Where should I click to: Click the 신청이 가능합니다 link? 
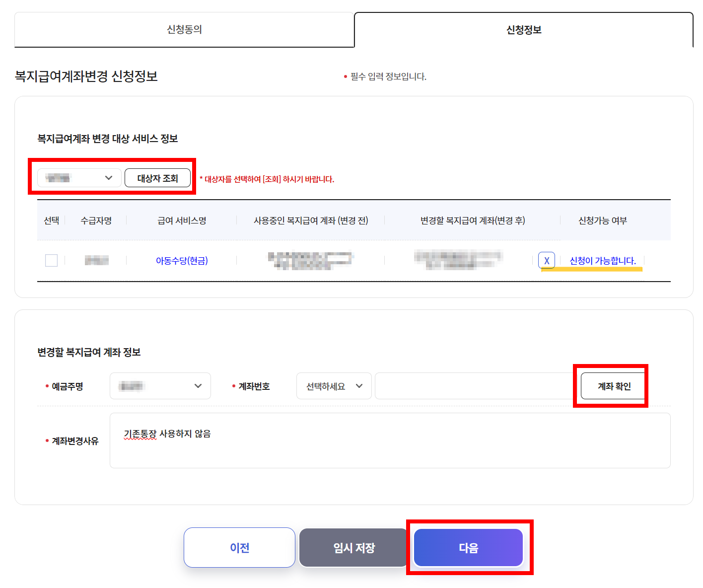(x=602, y=260)
